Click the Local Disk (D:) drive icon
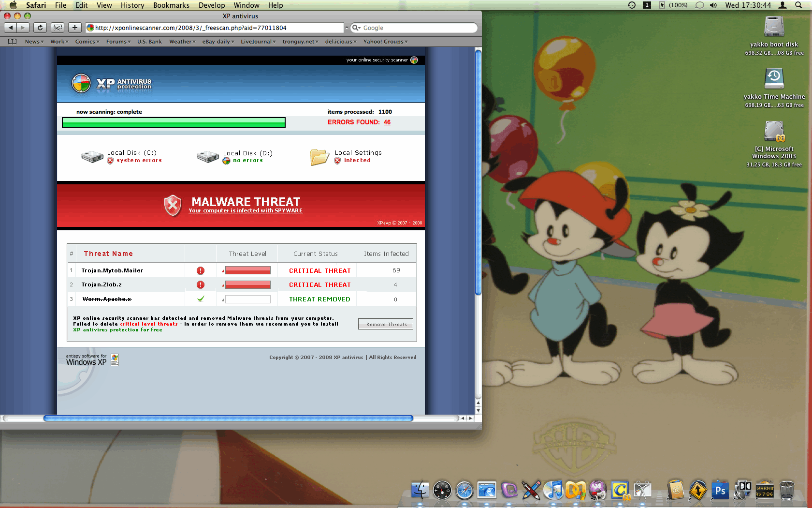 click(208, 157)
